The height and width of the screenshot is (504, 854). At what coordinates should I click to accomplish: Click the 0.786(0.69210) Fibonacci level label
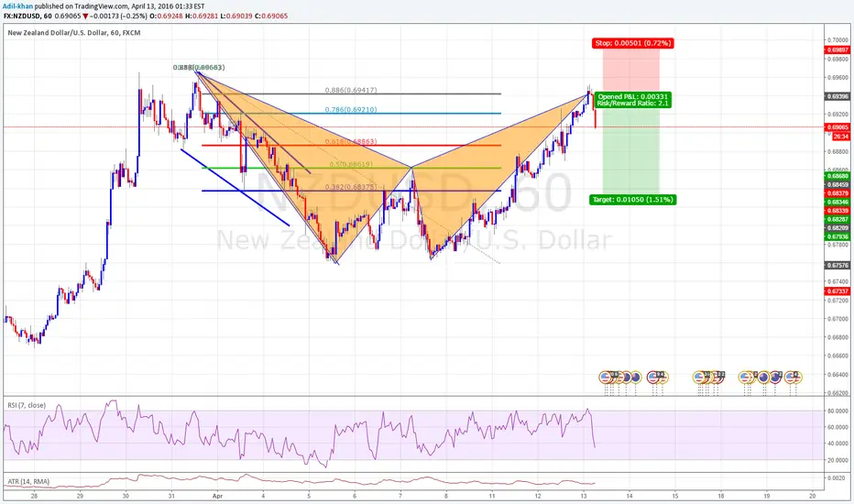pyautogui.click(x=351, y=110)
